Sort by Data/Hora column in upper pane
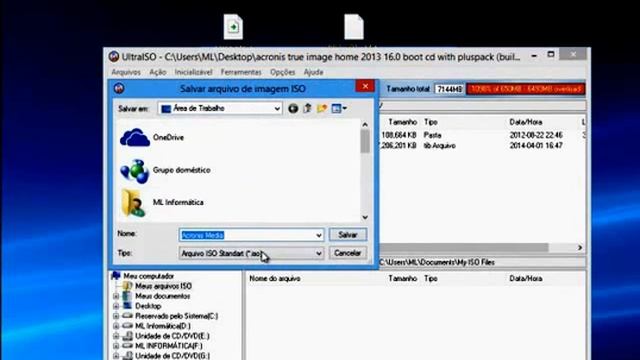This screenshot has height=360, width=640. [526, 122]
